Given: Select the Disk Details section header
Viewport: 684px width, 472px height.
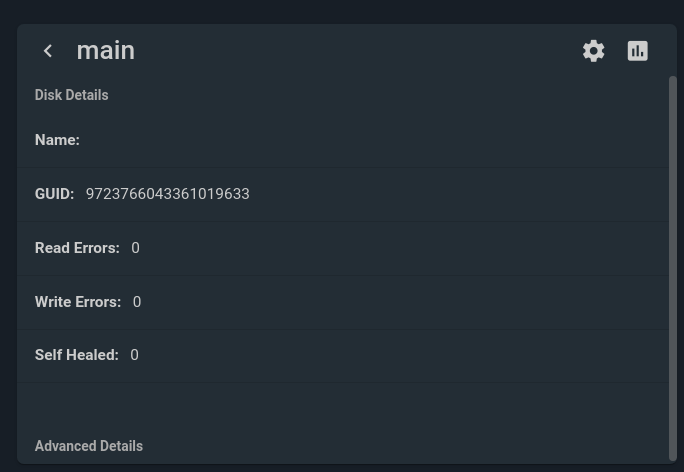Looking at the screenshot, I should [72, 95].
